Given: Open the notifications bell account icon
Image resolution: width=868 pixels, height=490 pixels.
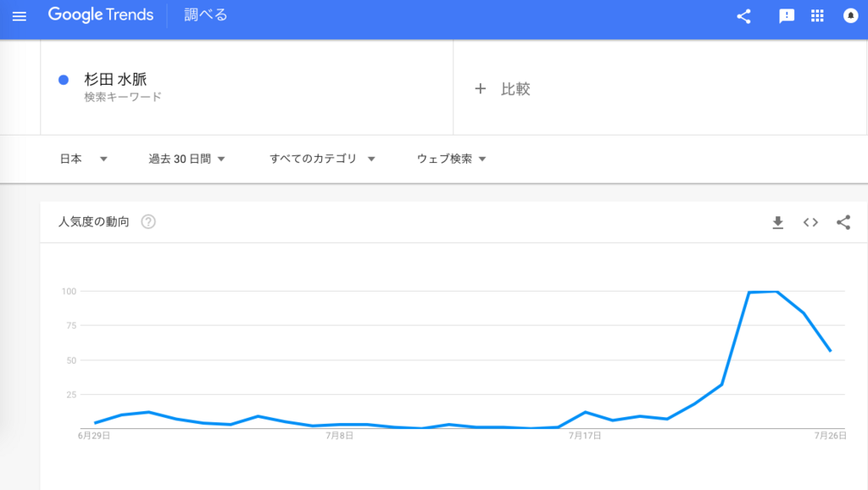Looking at the screenshot, I should pyautogui.click(x=850, y=15).
